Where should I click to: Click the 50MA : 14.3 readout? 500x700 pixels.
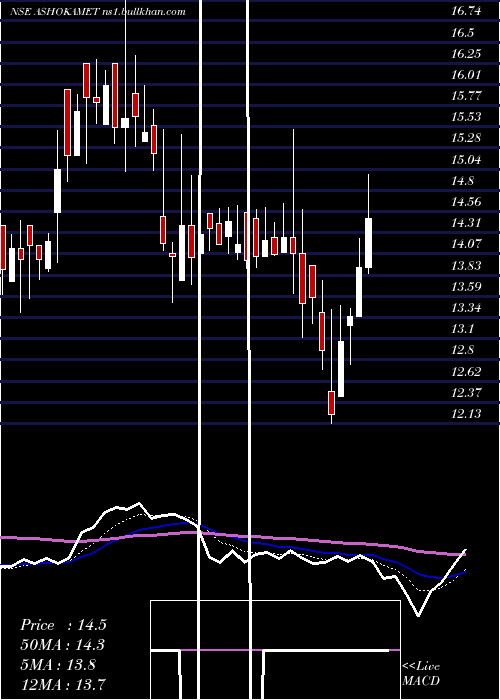coord(63,645)
